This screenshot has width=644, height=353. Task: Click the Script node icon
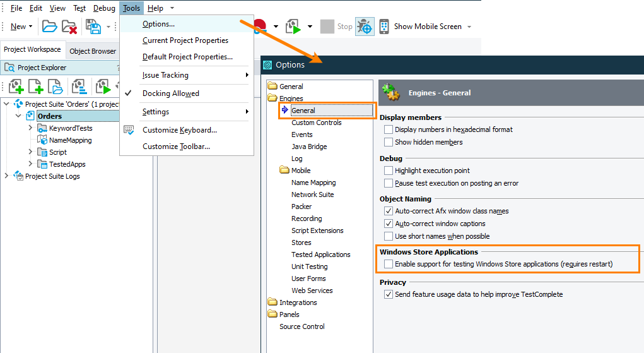click(42, 152)
